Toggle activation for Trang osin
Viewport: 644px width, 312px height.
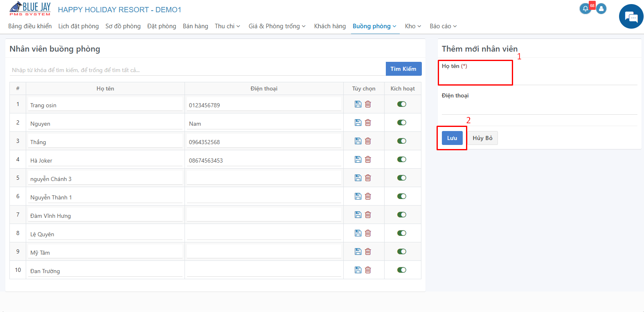(402, 104)
